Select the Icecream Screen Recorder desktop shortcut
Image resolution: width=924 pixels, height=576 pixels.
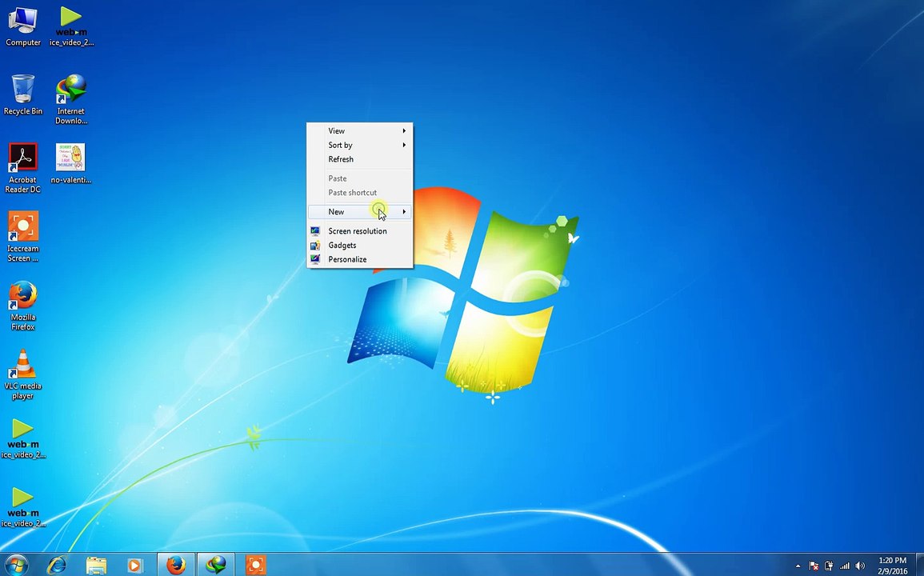[x=23, y=237]
